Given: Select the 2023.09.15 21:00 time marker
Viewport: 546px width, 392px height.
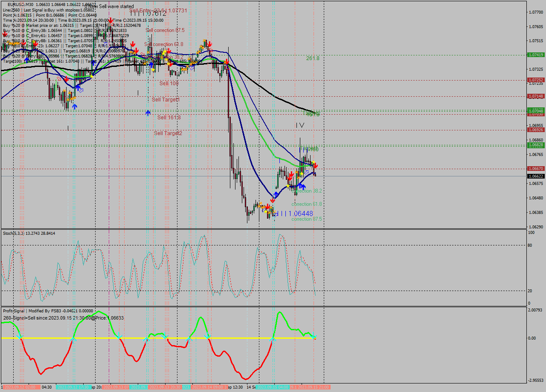Looking at the screenshot, I should [314, 387].
